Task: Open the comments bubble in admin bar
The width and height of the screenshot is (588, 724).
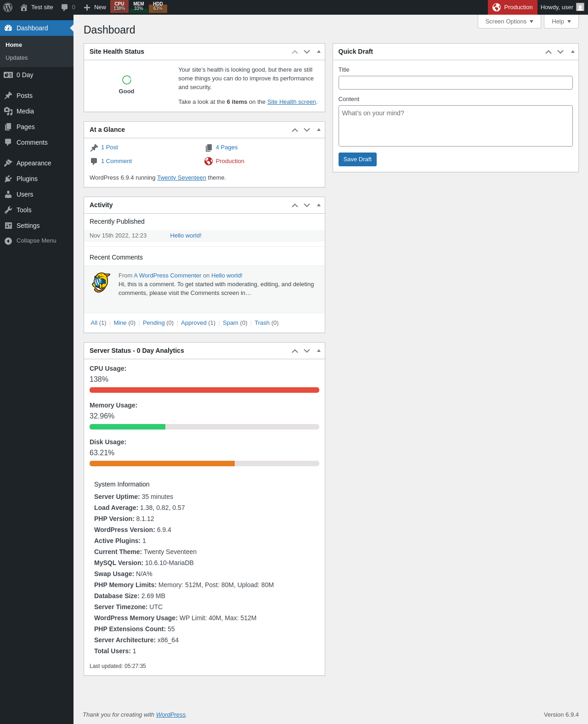Action: [68, 7]
